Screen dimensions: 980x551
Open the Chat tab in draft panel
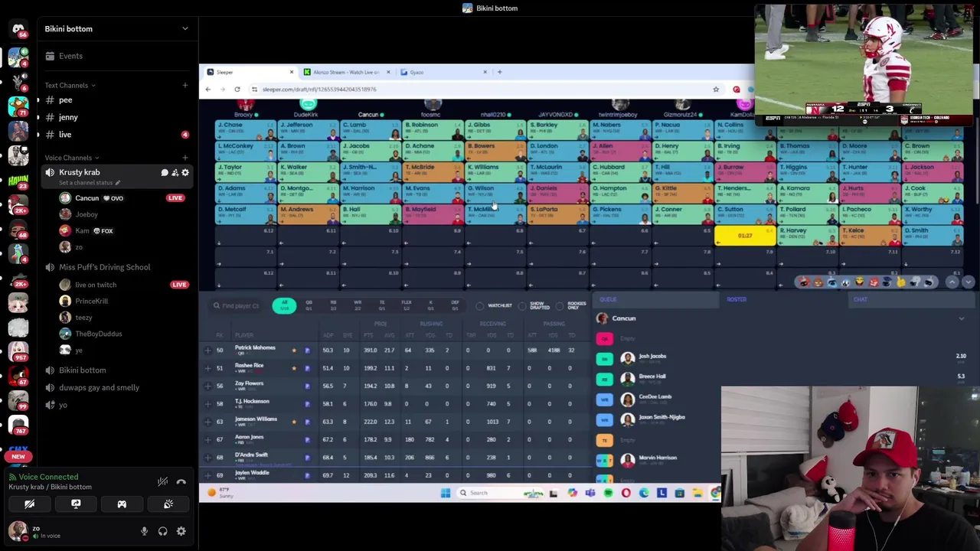[861, 300]
